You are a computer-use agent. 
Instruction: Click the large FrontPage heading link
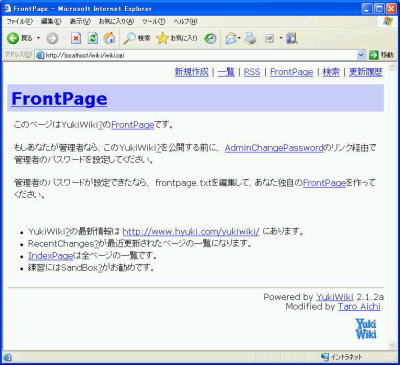(59, 99)
